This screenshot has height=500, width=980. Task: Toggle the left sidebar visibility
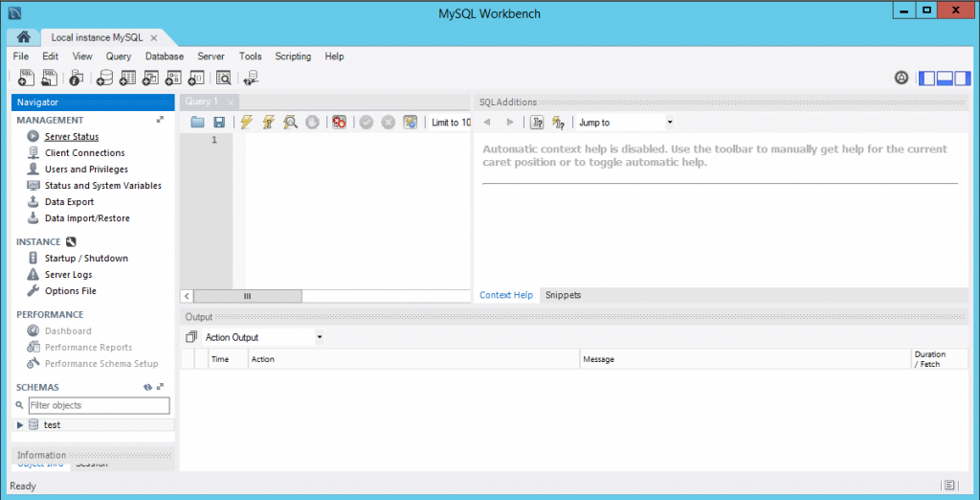click(926, 79)
